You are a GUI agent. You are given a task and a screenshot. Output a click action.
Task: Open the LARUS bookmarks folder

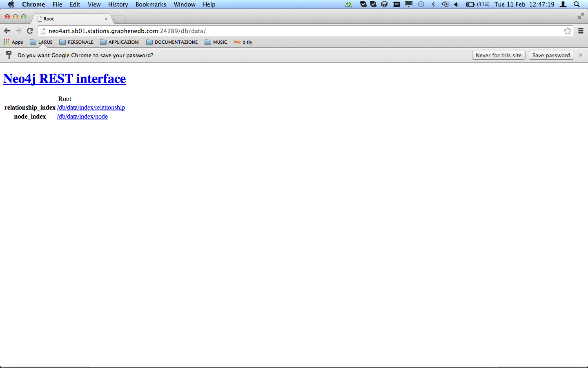point(41,42)
